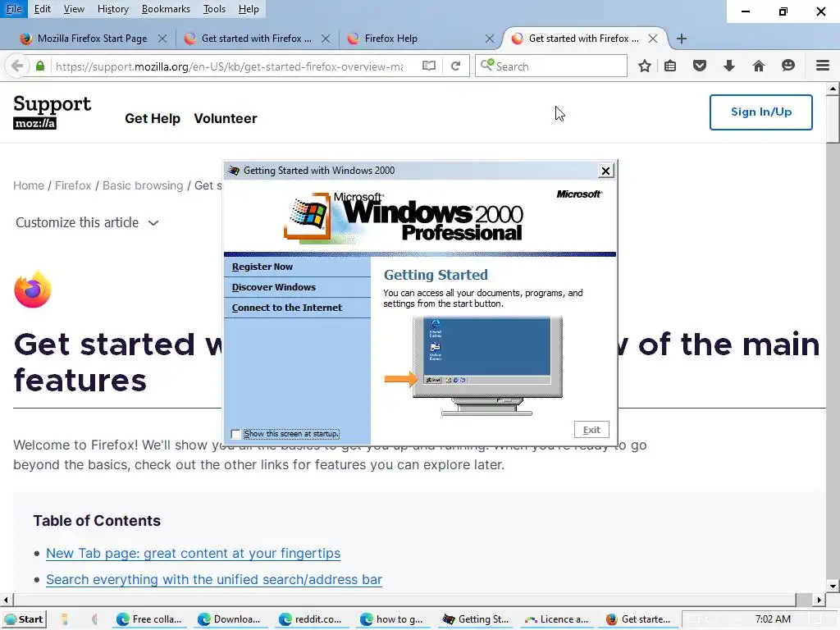The width and height of the screenshot is (840, 630).
Task: Open Search everything with unified search link
Action: (x=214, y=580)
